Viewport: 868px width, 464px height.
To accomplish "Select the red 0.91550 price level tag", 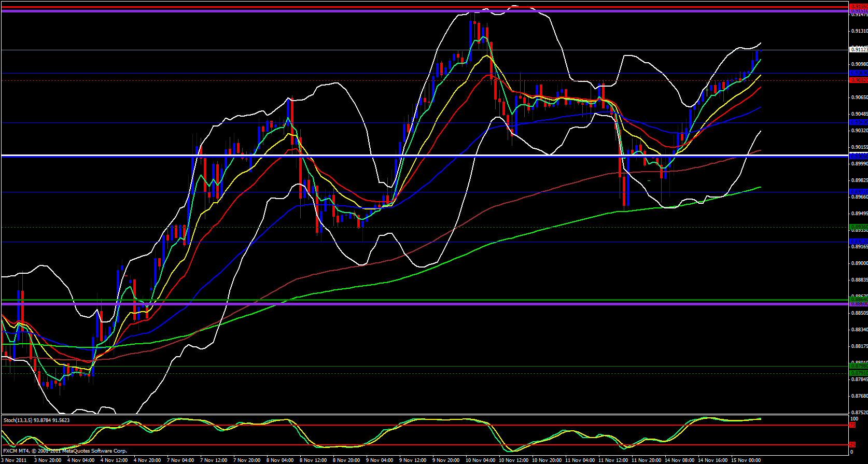I will coord(858,7).
